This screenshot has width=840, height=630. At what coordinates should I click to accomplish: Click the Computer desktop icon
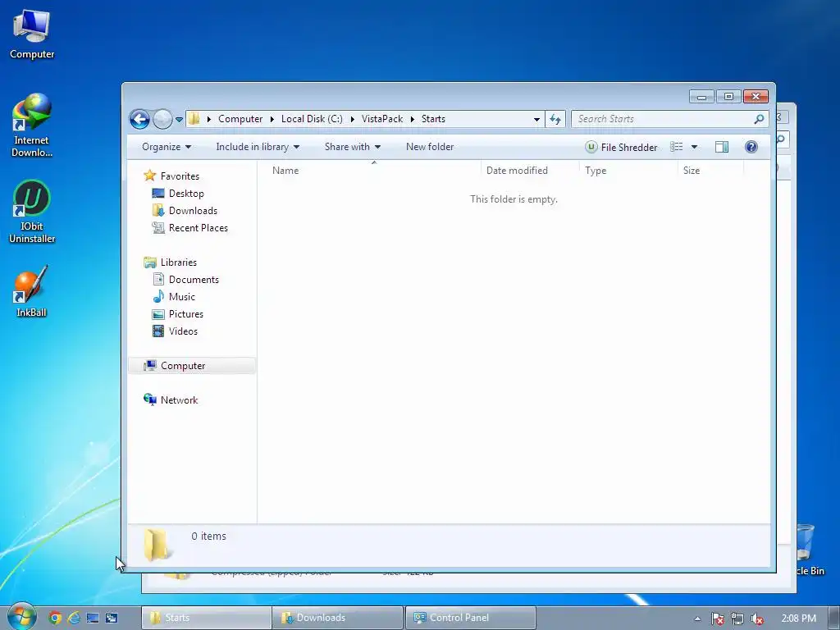click(32, 34)
